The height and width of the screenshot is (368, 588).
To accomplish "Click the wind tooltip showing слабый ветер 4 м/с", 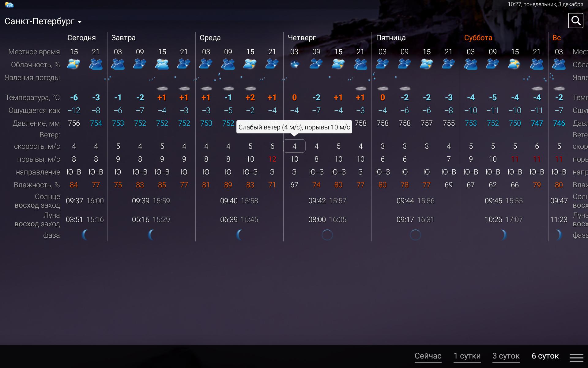I will tap(294, 126).
